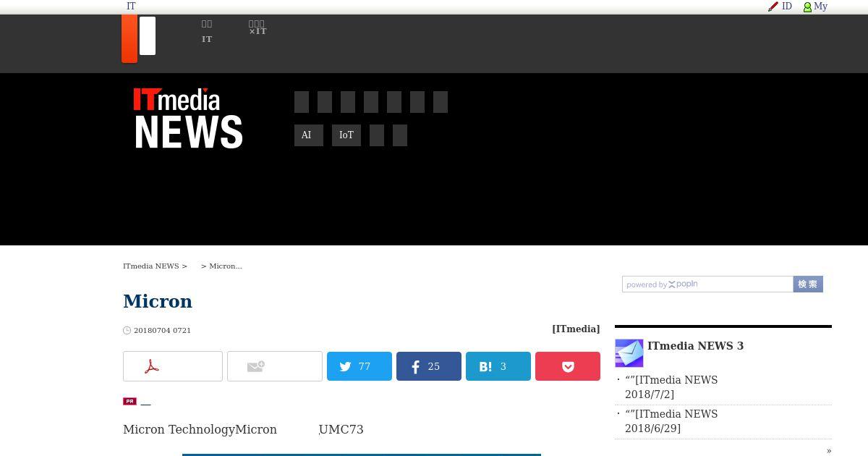
Task: Share on Twitter with 77 tweets
Action: pyautogui.click(x=359, y=366)
